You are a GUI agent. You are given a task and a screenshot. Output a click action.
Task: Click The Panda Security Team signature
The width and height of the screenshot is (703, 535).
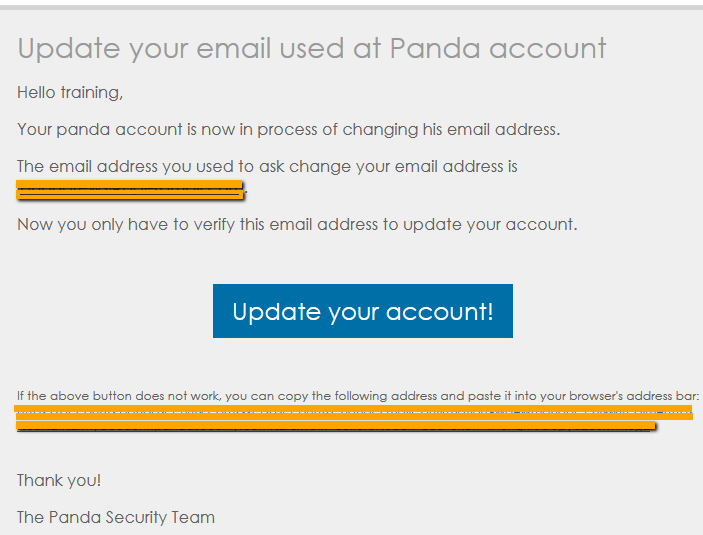(116, 518)
